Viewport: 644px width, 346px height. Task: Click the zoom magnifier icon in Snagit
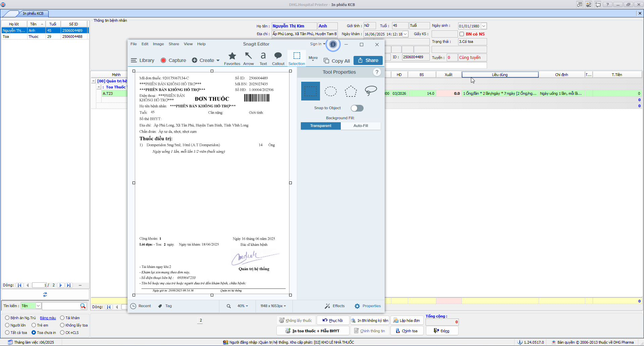(229, 306)
